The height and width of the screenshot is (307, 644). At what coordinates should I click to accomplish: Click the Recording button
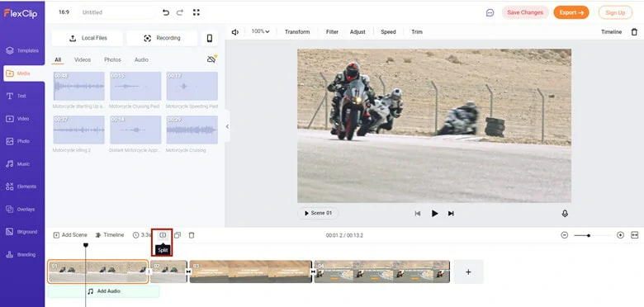click(162, 38)
